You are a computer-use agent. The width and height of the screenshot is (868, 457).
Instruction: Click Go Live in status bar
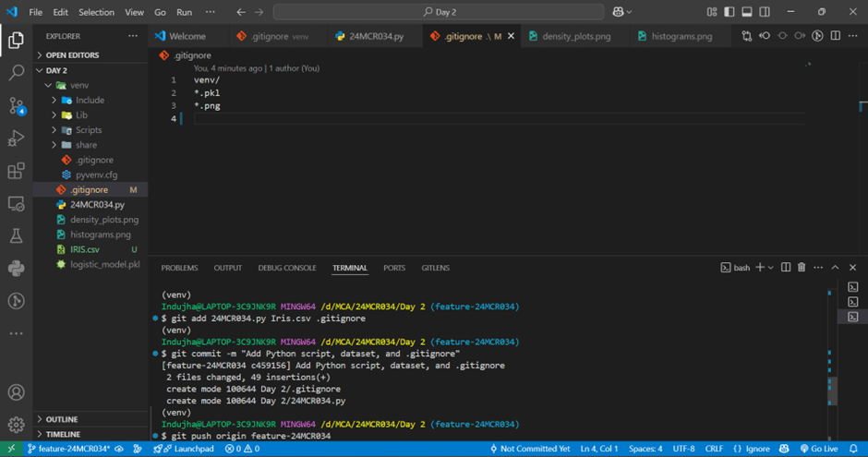[819, 449]
